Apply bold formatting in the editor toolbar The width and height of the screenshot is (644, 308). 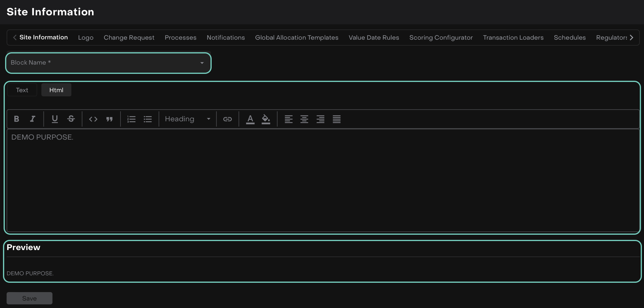[x=16, y=119]
